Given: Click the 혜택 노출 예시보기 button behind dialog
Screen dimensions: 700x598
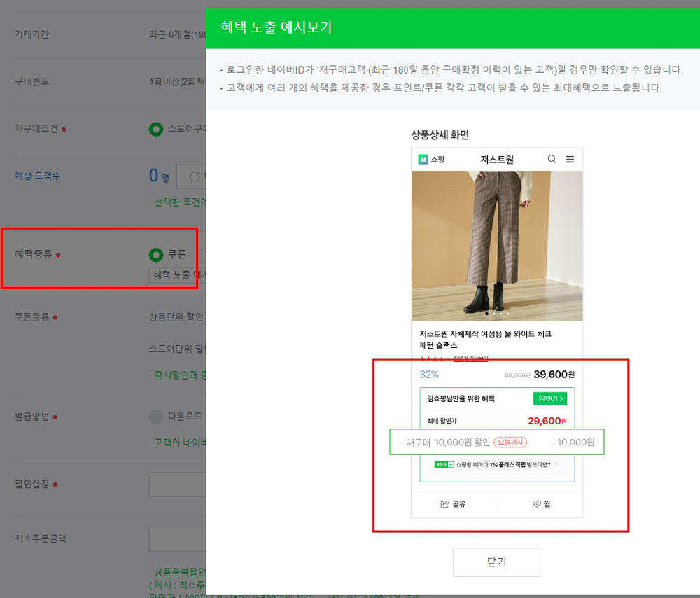Looking at the screenshot, I should (177, 274).
